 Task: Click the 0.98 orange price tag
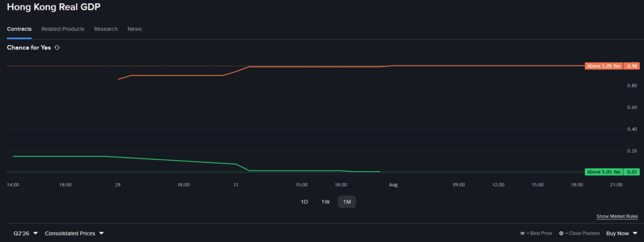632,66
